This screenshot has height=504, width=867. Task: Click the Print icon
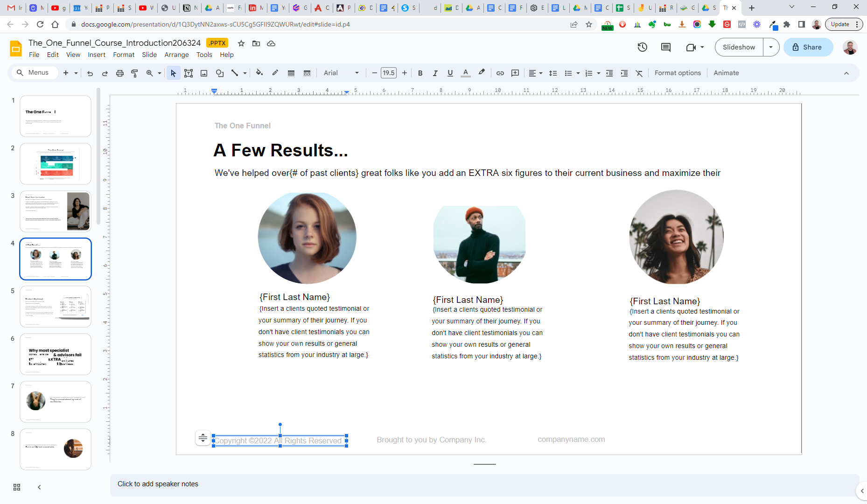[120, 73]
